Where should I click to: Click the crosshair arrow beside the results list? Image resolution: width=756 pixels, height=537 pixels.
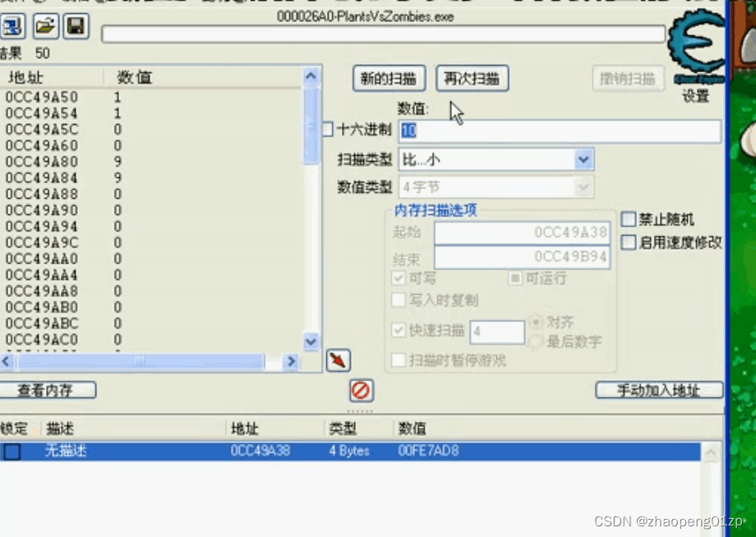[x=337, y=360]
